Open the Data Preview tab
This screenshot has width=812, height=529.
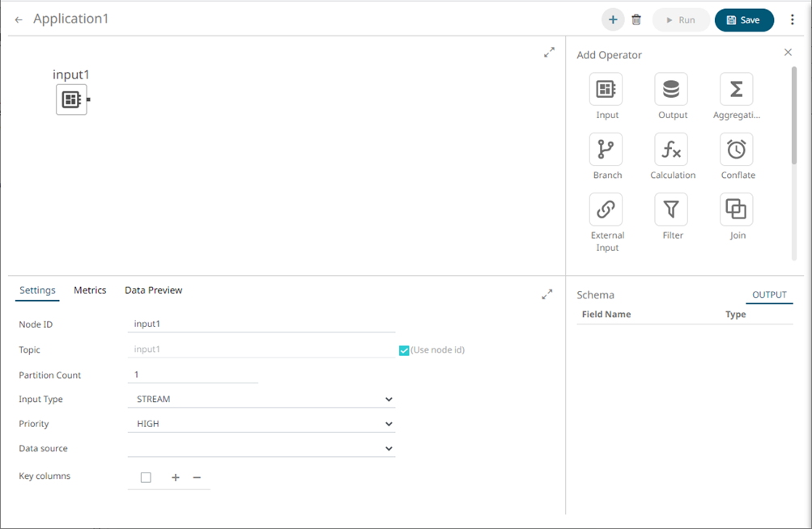[153, 290]
